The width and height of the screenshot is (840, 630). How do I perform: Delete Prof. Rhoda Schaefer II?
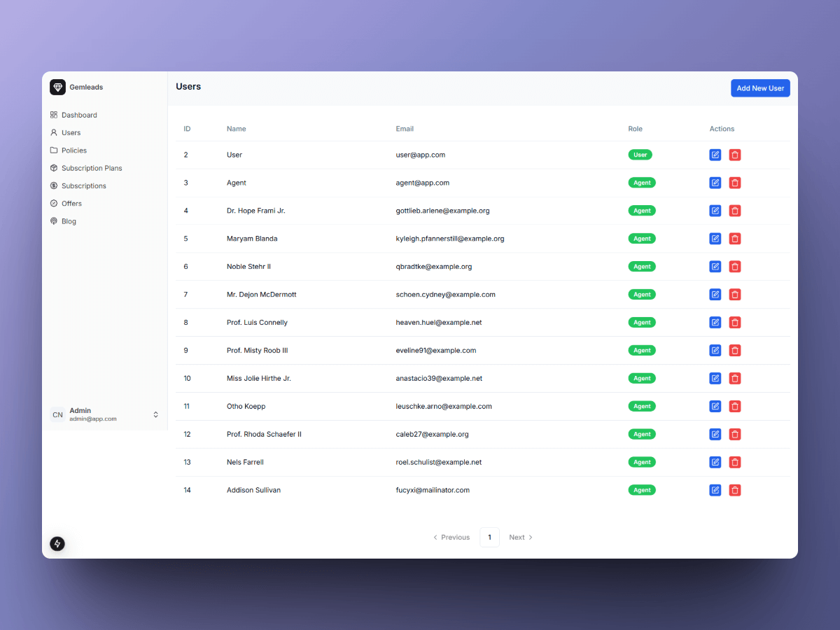point(734,435)
